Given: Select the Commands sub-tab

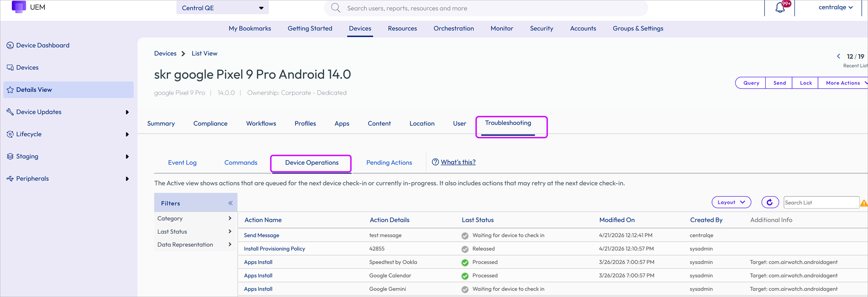Looking at the screenshot, I should [x=241, y=163].
